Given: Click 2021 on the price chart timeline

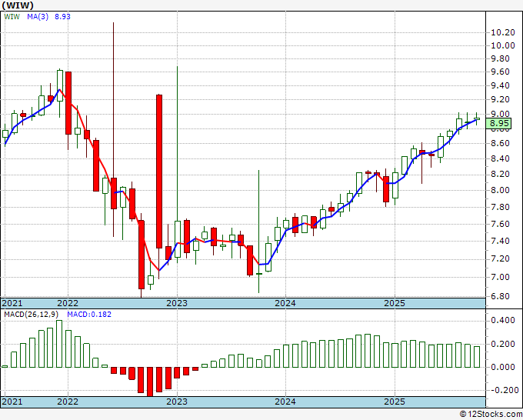Looking at the screenshot, I should click(12, 303).
